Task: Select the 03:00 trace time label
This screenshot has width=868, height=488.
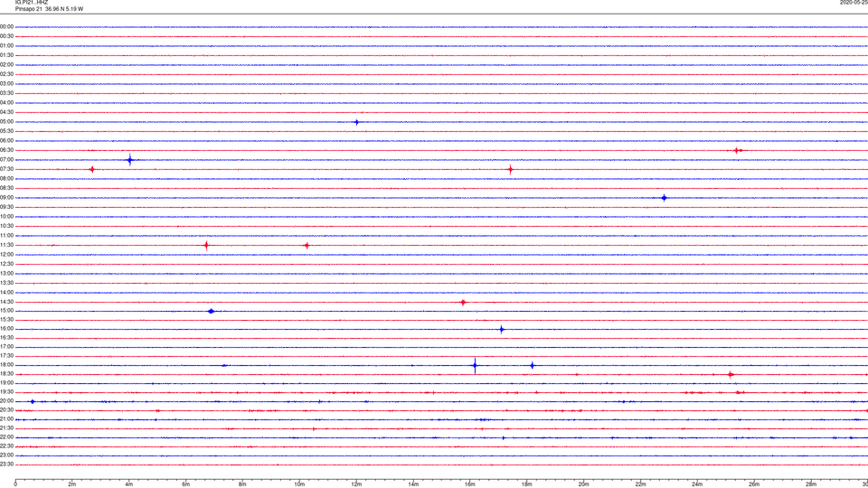Action: [x=6, y=83]
